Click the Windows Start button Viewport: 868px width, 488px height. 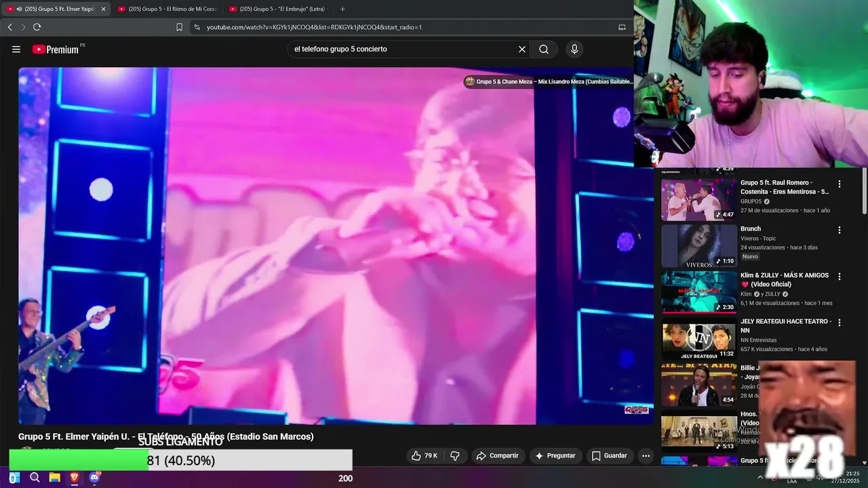[x=14, y=478]
